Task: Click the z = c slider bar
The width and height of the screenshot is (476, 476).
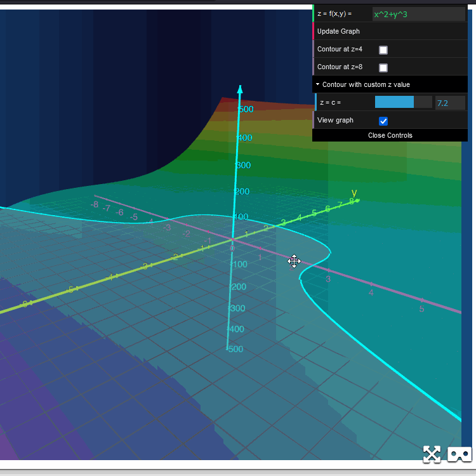Action: point(403,102)
